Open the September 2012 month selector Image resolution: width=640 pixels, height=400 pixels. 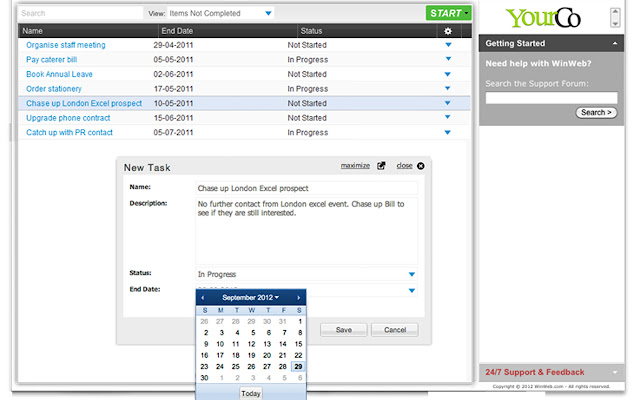[x=250, y=298]
